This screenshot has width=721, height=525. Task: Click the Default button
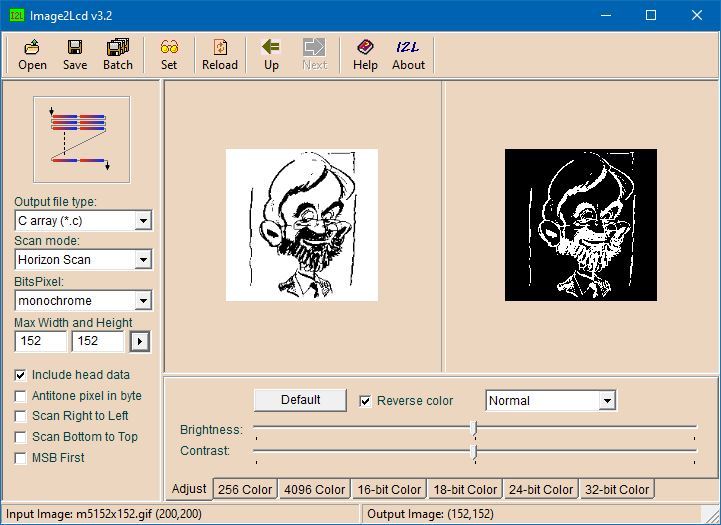click(300, 400)
